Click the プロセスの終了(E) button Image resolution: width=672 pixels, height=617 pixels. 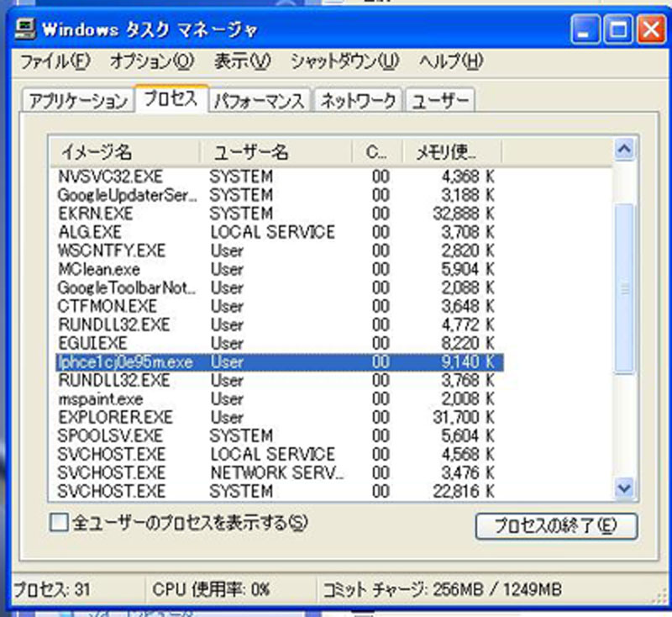click(x=556, y=525)
